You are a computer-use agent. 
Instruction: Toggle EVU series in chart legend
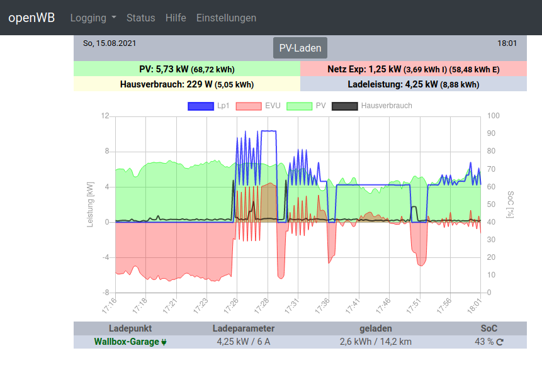(272, 106)
